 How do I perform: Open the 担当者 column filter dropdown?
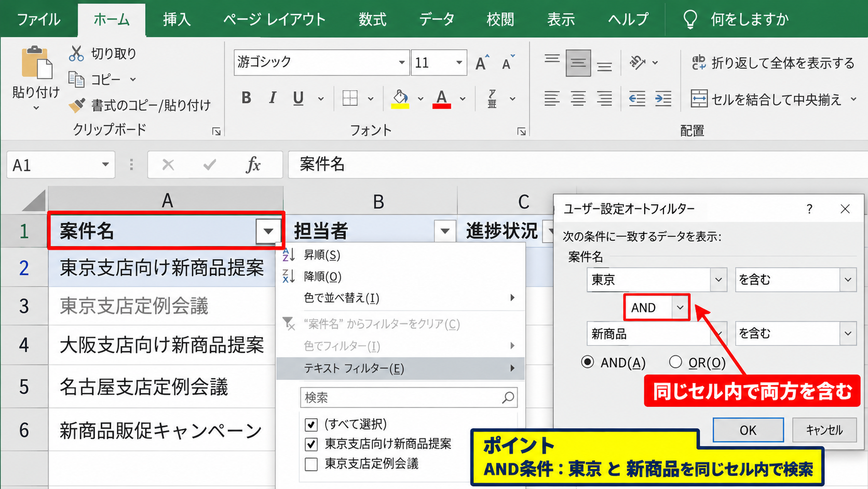[x=445, y=231]
